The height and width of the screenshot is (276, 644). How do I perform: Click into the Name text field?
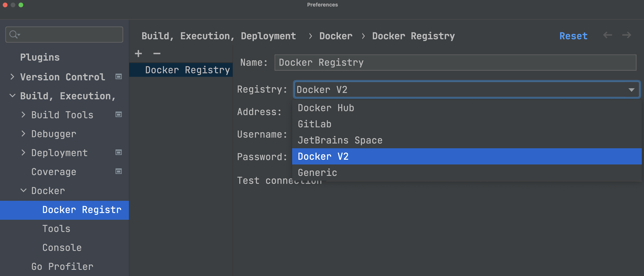pos(455,63)
